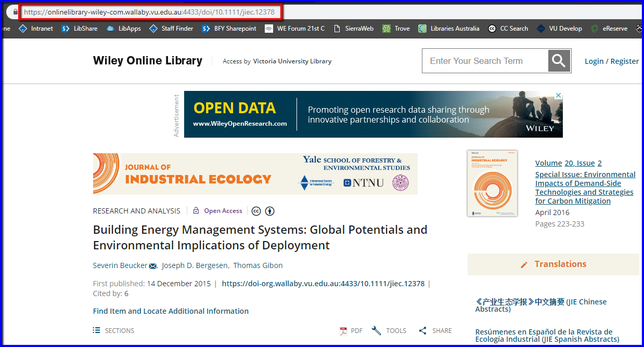Click the Translations pencil icon
Image resolution: width=644 pixels, height=347 pixels.
point(524,264)
